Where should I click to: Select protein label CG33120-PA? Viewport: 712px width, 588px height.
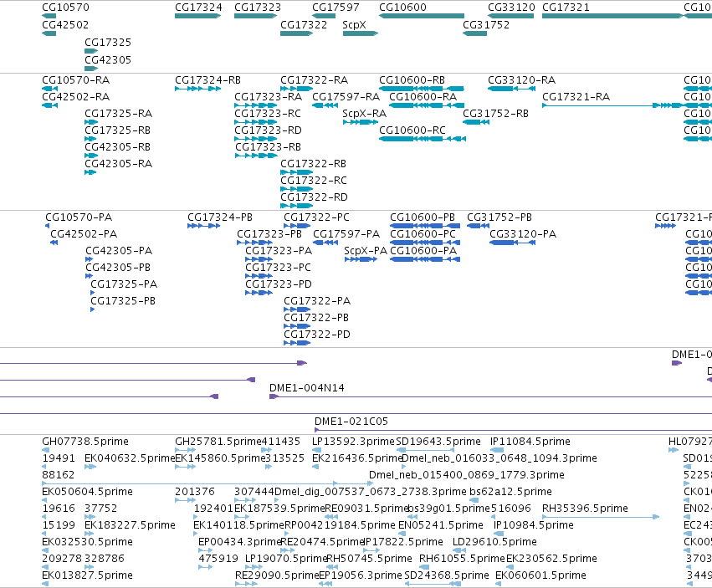tap(523, 234)
